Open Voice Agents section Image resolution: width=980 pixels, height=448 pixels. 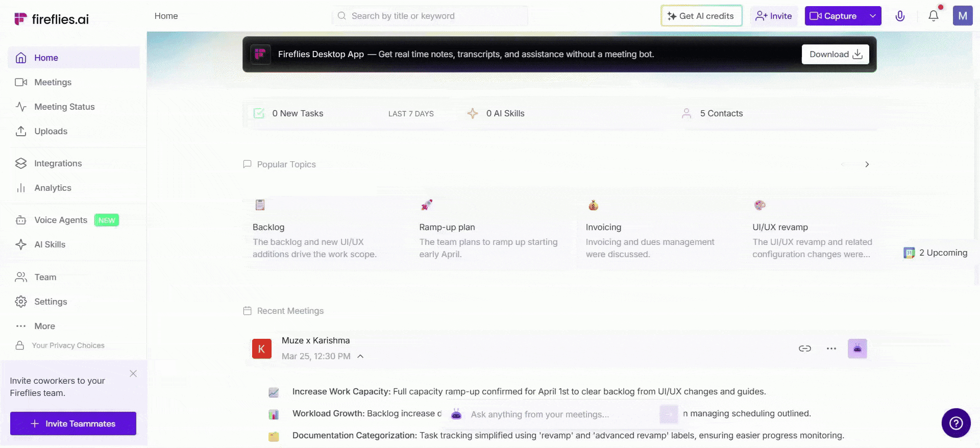[x=74, y=220]
